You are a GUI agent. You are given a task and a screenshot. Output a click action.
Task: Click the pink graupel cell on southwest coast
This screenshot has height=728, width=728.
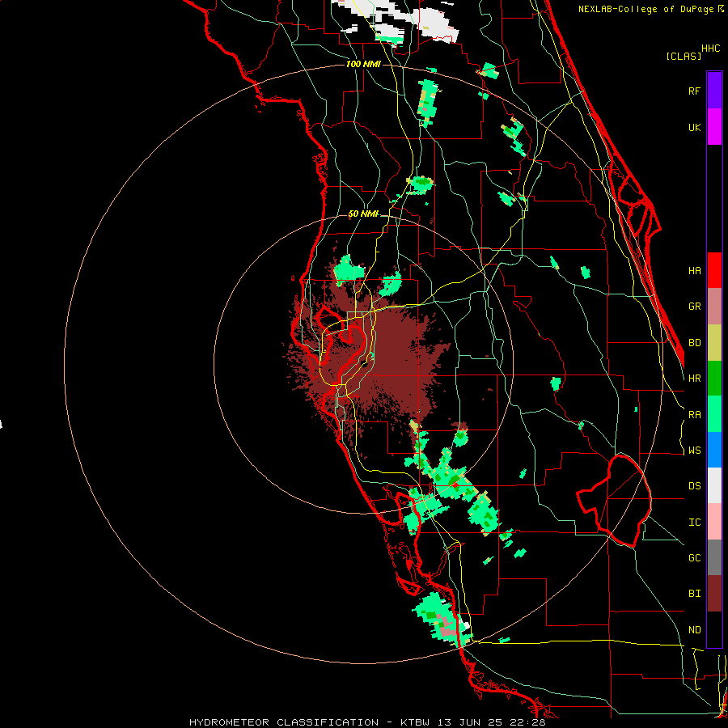click(445, 628)
